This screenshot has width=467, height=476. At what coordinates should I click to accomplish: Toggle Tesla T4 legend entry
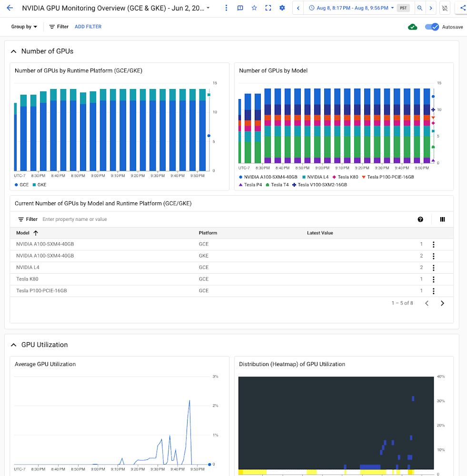coord(277,185)
